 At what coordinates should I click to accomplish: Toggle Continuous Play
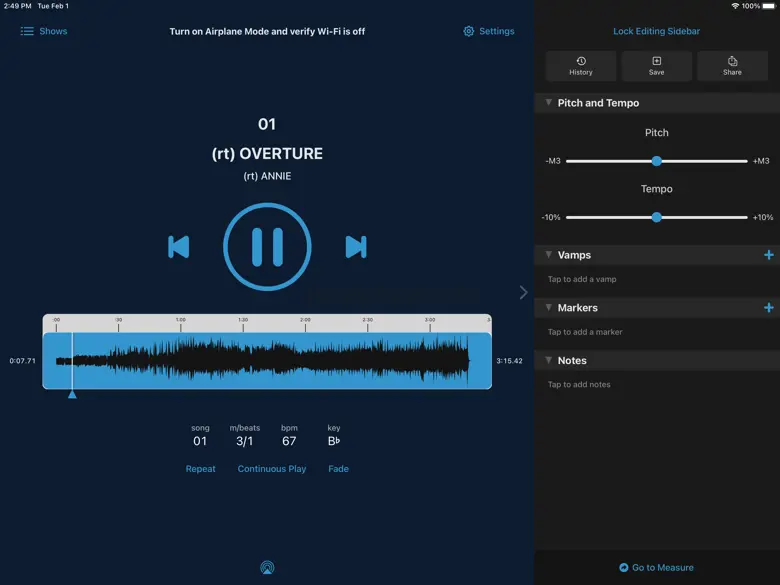point(272,469)
